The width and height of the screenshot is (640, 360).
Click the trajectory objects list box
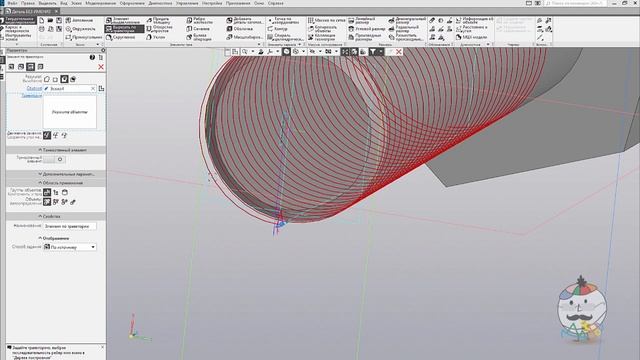(x=69, y=112)
